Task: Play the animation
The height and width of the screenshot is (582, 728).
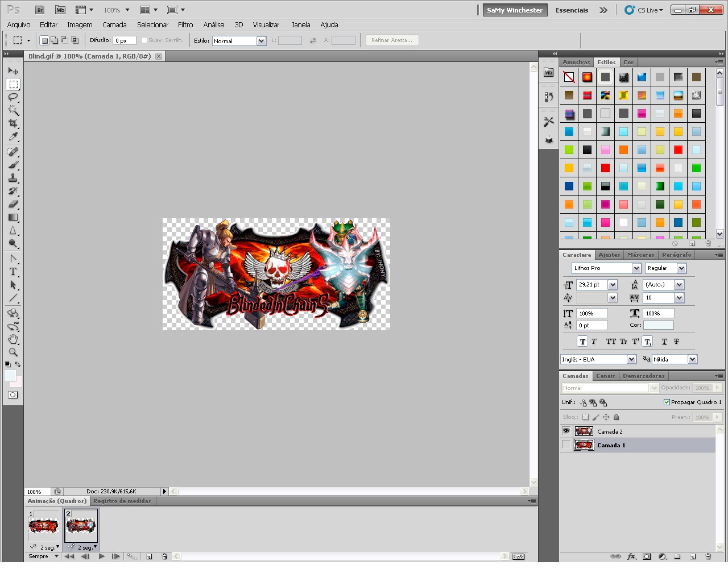Action: click(101, 556)
